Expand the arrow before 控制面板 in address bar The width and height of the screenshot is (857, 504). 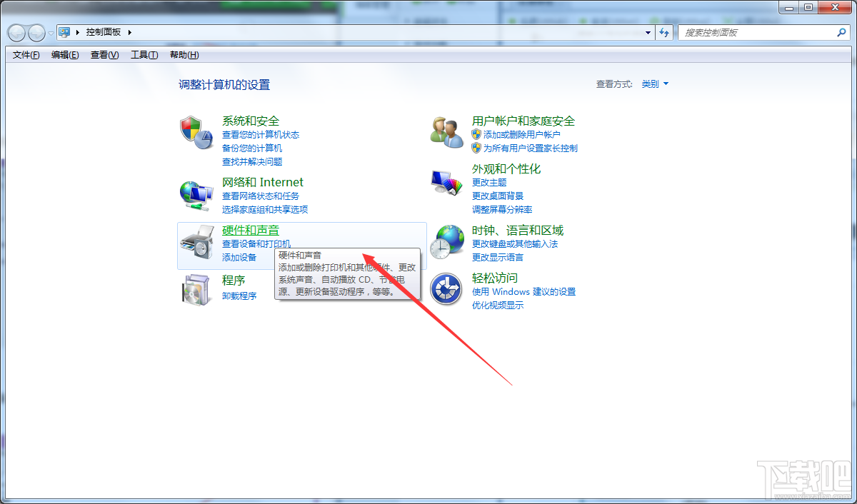pyautogui.click(x=78, y=32)
